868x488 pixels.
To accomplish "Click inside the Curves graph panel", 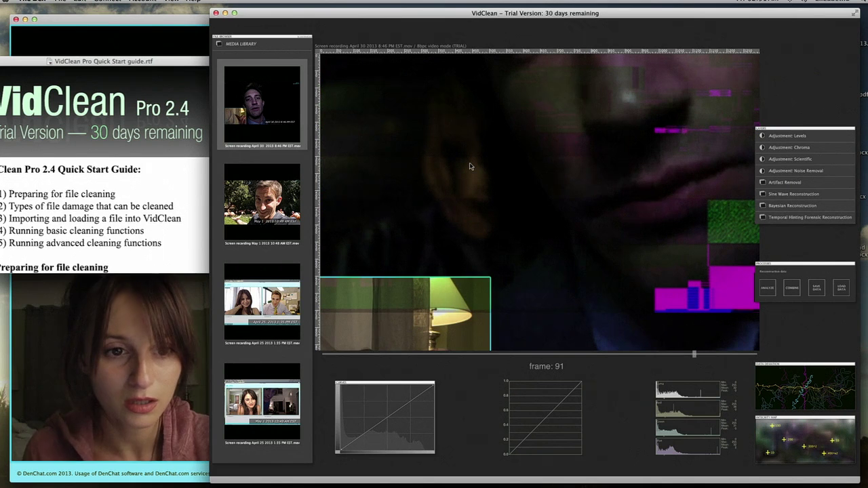I will (385, 418).
